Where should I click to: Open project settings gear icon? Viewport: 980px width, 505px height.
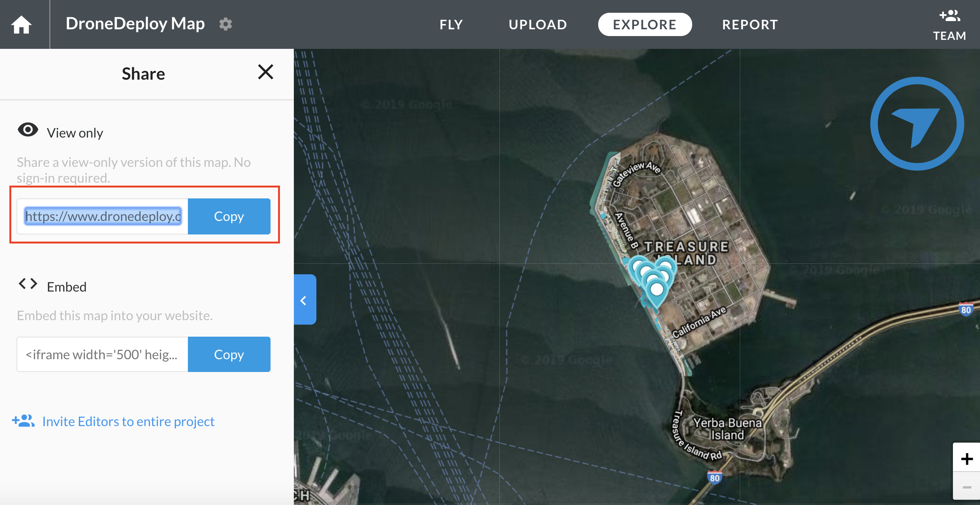tap(225, 24)
